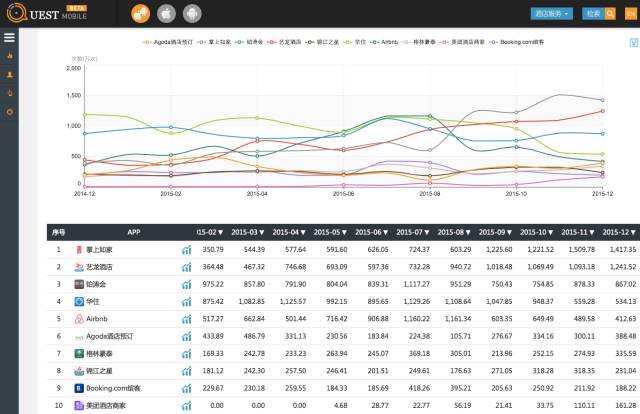
Task: Open the Agoda酒店预订 app link
Action: (x=109, y=336)
